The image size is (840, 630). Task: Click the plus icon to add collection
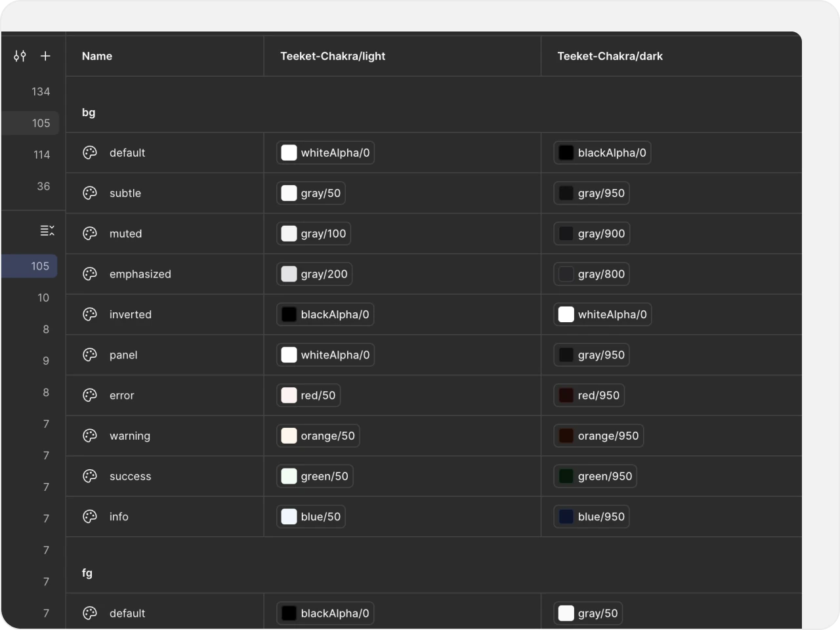pos(45,56)
